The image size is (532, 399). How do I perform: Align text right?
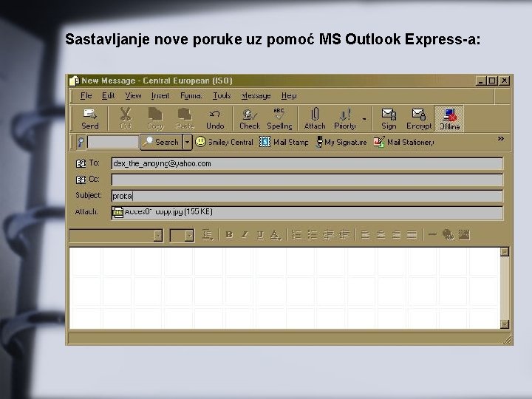(396, 235)
